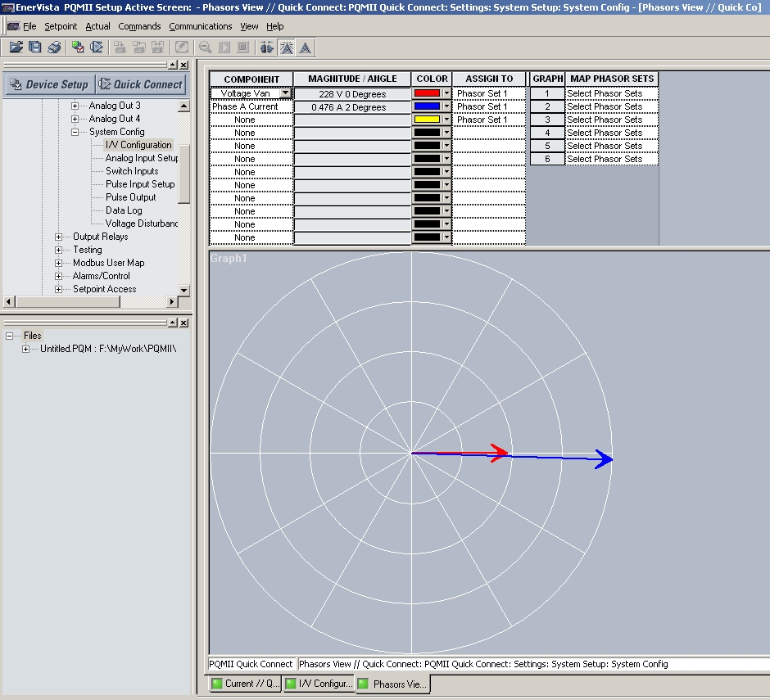Click the green squares checkmark toolbar icon
The height and width of the screenshot is (700, 770).
pos(78,47)
